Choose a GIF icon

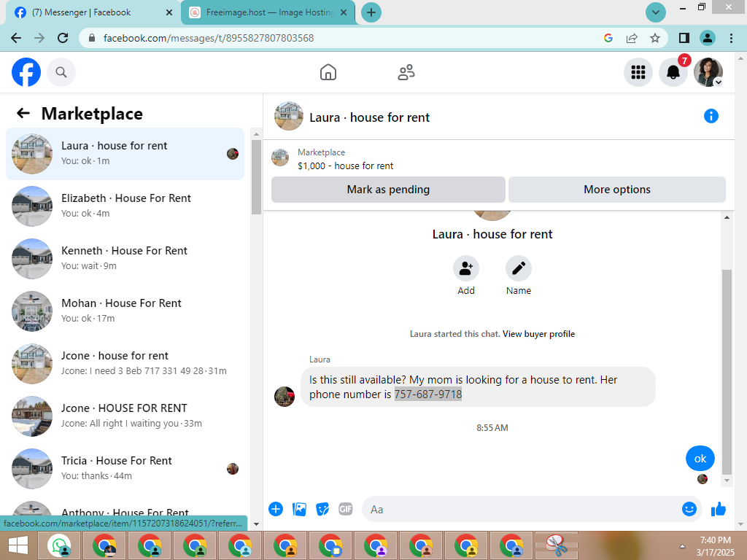click(x=345, y=509)
